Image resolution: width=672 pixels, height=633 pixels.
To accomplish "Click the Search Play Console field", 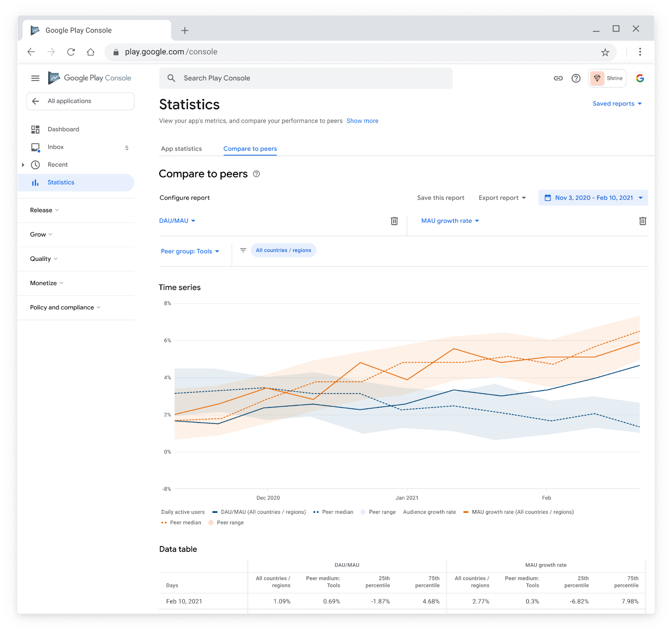I will [306, 78].
